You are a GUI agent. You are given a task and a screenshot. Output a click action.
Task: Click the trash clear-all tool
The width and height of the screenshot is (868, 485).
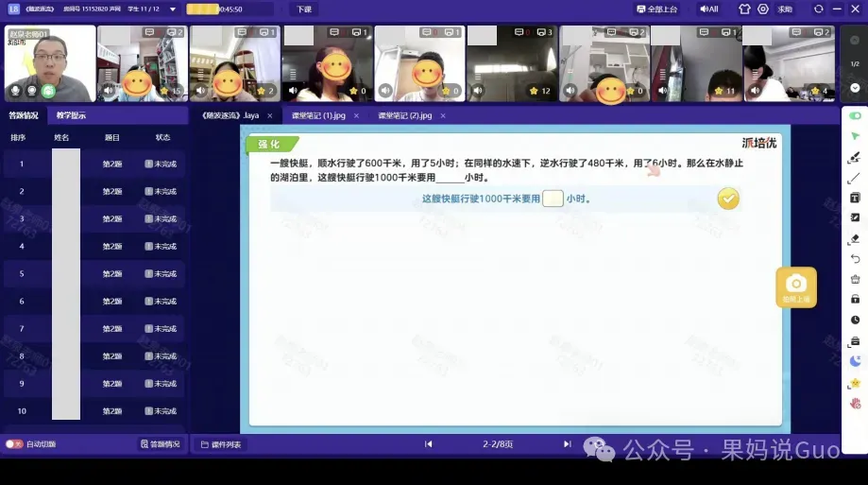(856, 279)
